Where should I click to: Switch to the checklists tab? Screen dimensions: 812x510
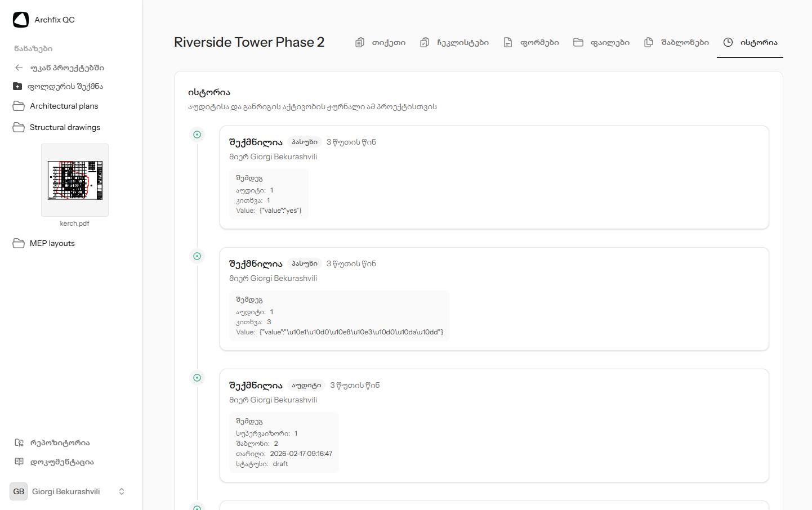click(x=455, y=42)
